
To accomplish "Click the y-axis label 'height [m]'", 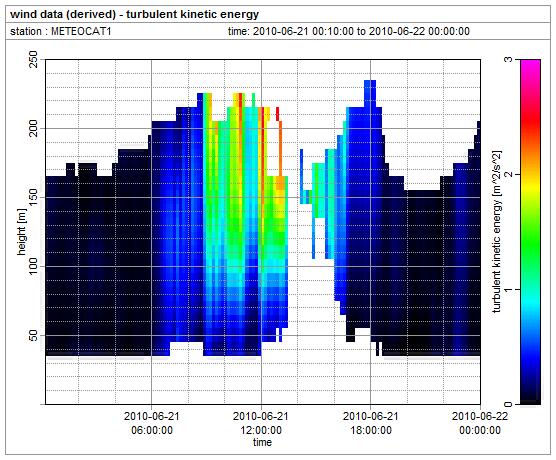I will tap(22, 232).
